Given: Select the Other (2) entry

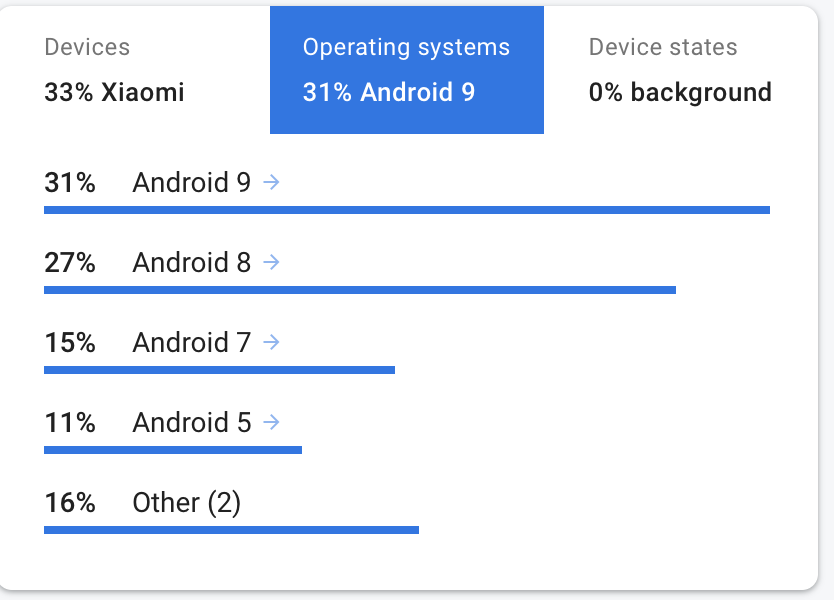Looking at the screenshot, I should (187, 503).
